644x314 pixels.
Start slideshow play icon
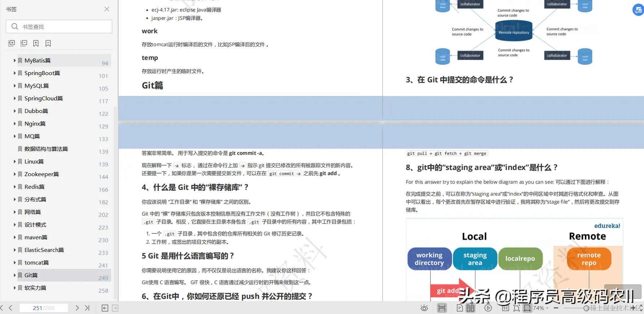488,308
